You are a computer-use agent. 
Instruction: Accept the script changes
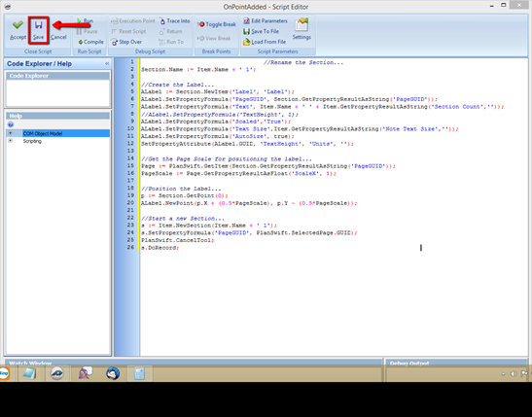pos(18,30)
